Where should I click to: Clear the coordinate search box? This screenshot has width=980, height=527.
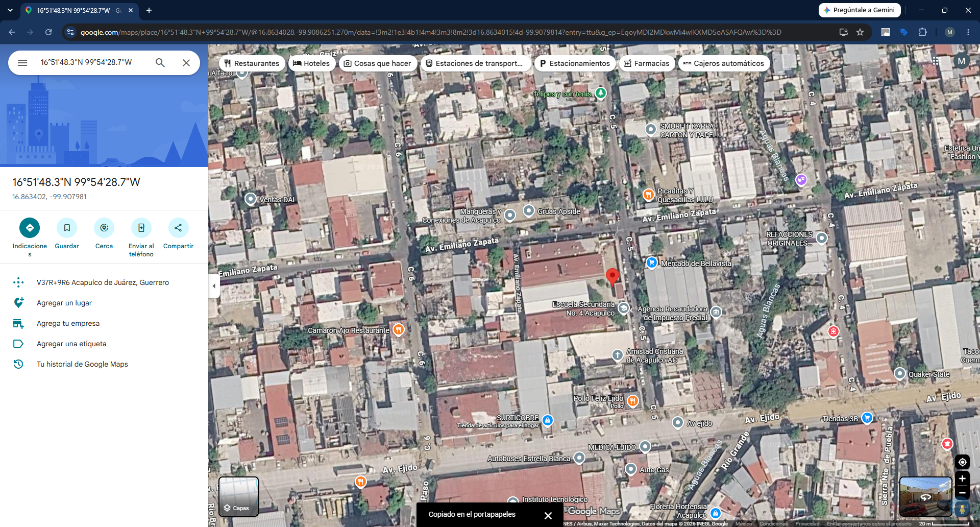[x=186, y=63]
